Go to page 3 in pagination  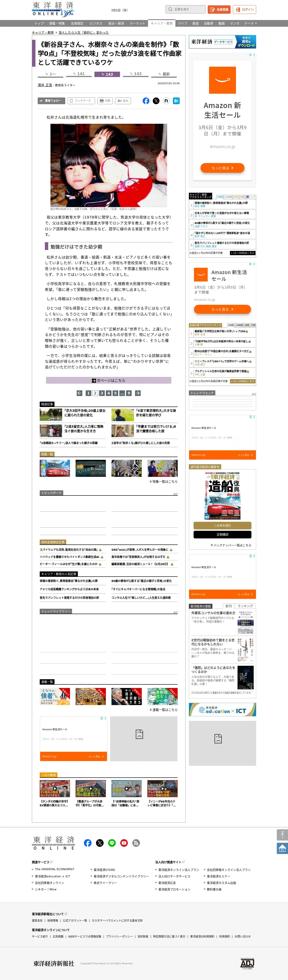tap(102, 393)
